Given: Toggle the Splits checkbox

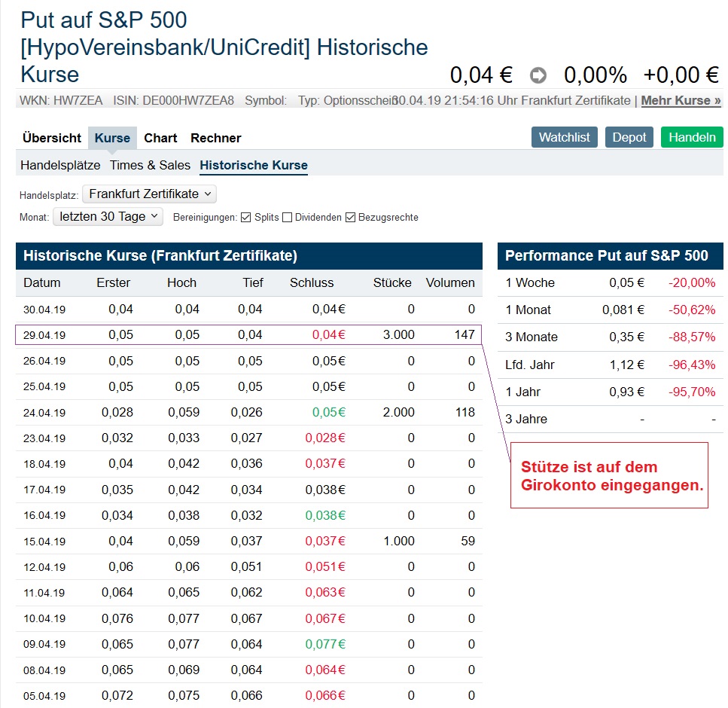Looking at the screenshot, I should [245, 218].
